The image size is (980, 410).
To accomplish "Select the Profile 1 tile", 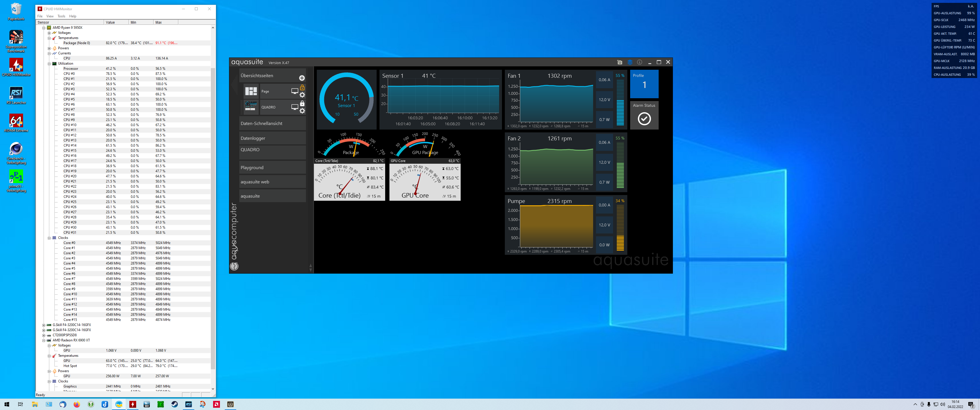I will click(x=644, y=84).
